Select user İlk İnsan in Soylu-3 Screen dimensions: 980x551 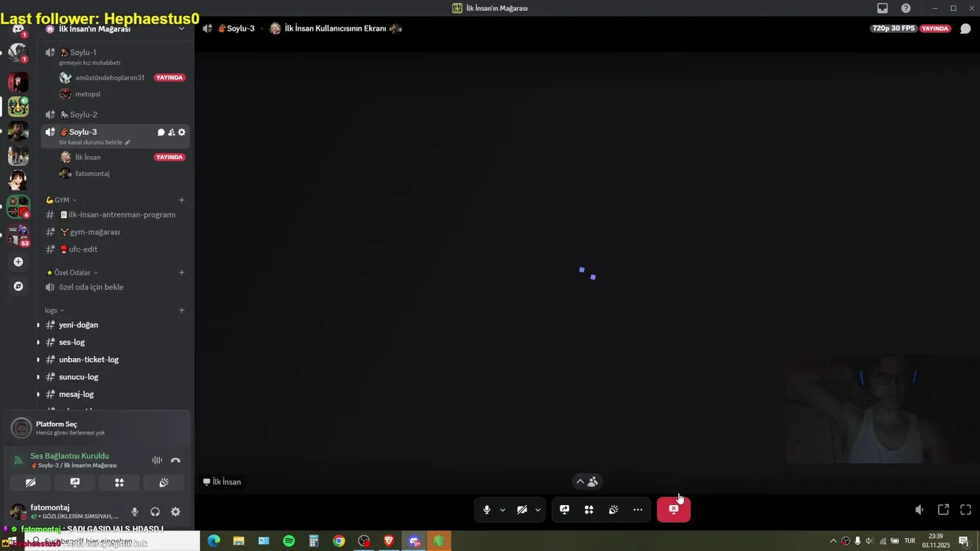(87, 157)
